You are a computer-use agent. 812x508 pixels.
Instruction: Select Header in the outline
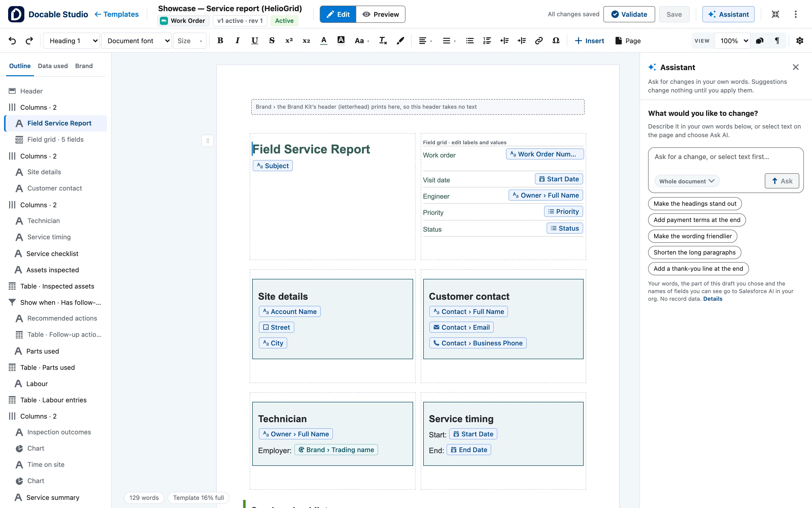pos(56,91)
